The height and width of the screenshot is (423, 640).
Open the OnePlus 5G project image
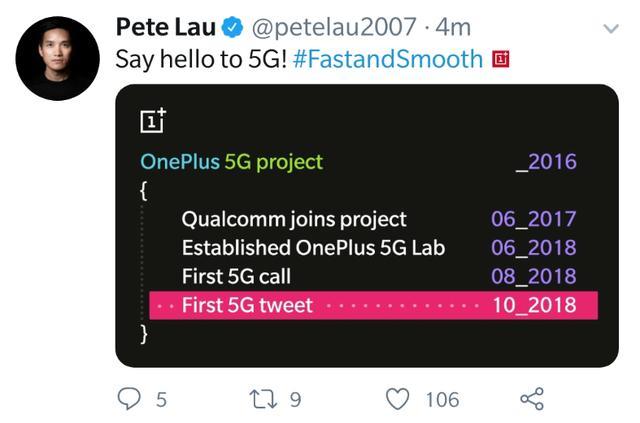tap(367, 225)
